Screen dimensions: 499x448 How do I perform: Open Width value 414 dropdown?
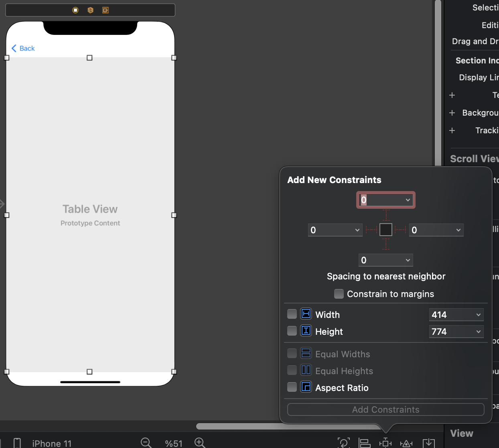tap(479, 315)
